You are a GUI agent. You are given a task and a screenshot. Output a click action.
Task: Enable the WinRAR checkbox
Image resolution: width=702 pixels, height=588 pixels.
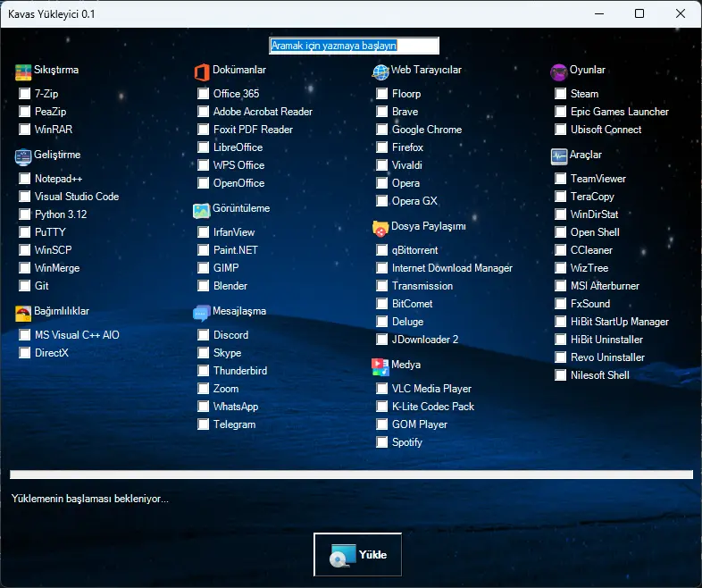coord(25,130)
